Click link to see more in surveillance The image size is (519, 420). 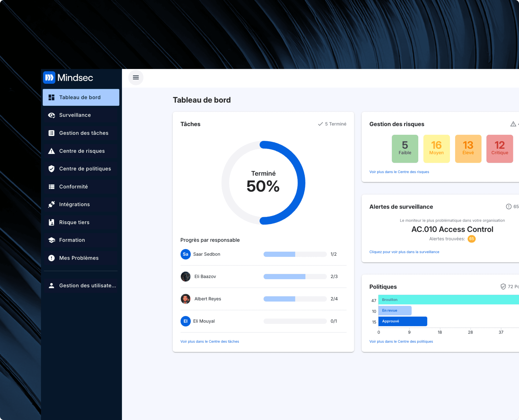[x=404, y=252]
